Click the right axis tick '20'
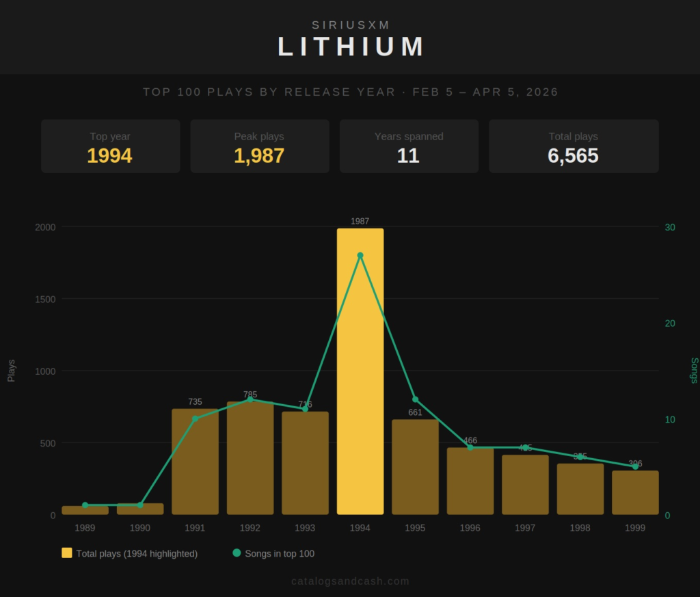The width and height of the screenshot is (700, 597). coord(670,323)
